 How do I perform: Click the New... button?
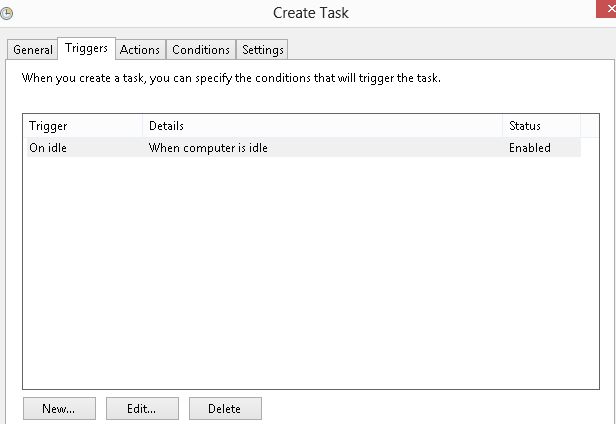[x=58, y=408]
